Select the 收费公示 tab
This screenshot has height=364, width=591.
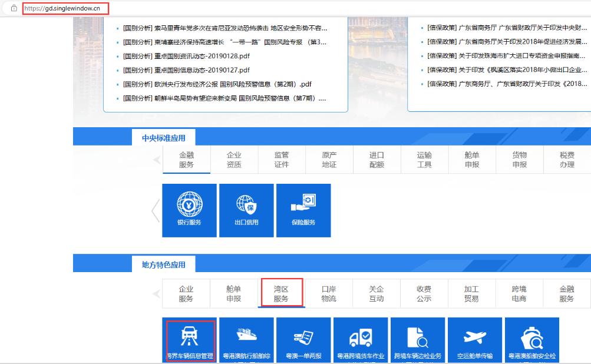tap(424, 293)
